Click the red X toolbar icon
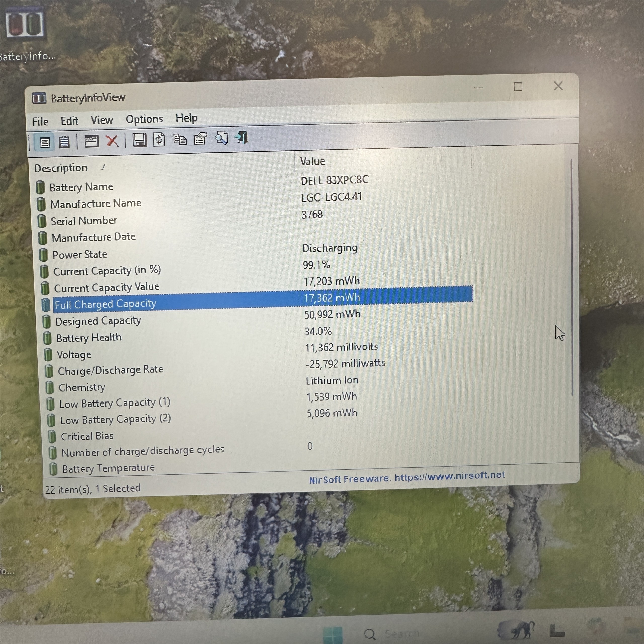This screenshot has height=644, width=644. point(112,141)
